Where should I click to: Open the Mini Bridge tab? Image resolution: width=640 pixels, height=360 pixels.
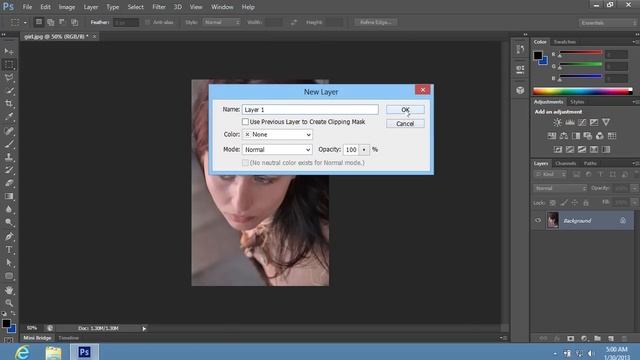(37, 338)
